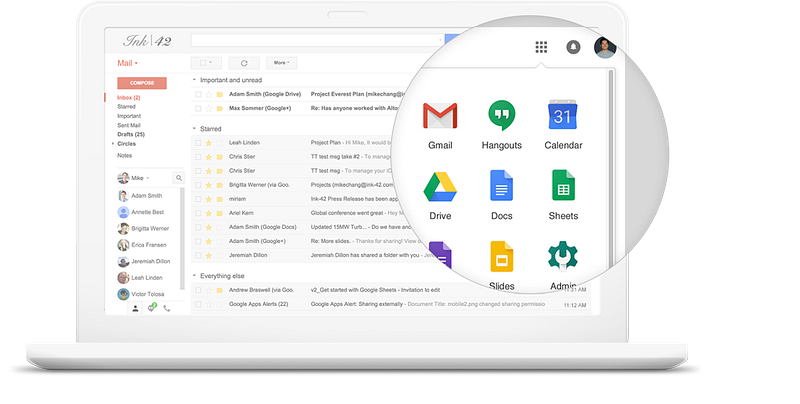Click the chat contacts list scrollbar
800x404 pixels.
click(182, 239)
